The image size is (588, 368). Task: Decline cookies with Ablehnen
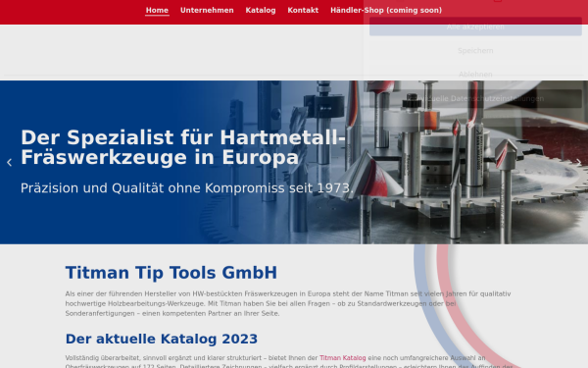[475, 75]
